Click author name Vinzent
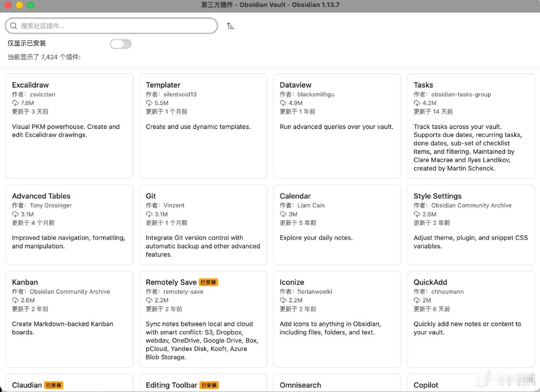The width and height of the screenshot is (540, 392). click(174, 205)
